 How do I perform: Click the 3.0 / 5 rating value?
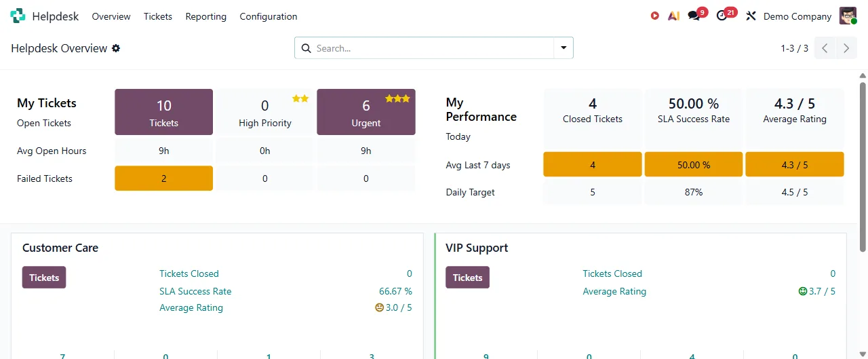[399, 307]
